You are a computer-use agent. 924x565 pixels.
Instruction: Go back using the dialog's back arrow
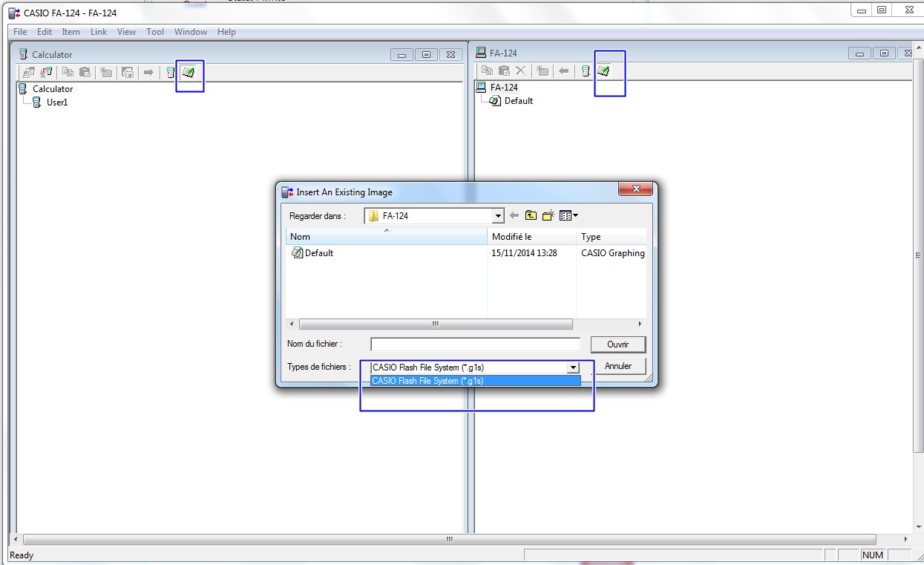tap(514, 215)
